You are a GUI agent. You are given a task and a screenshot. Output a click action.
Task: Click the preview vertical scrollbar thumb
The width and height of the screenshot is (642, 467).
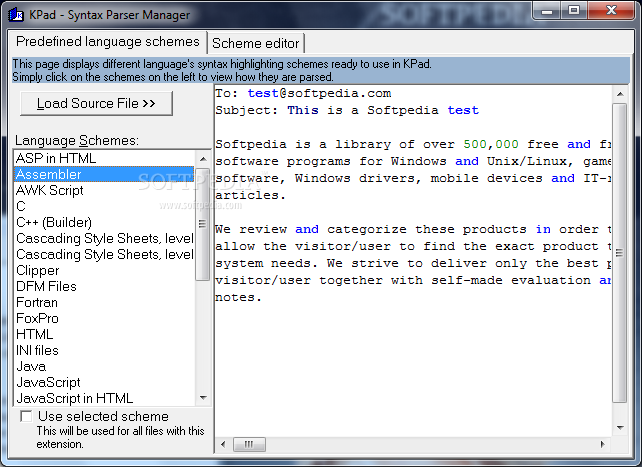[x=619, y=253]
